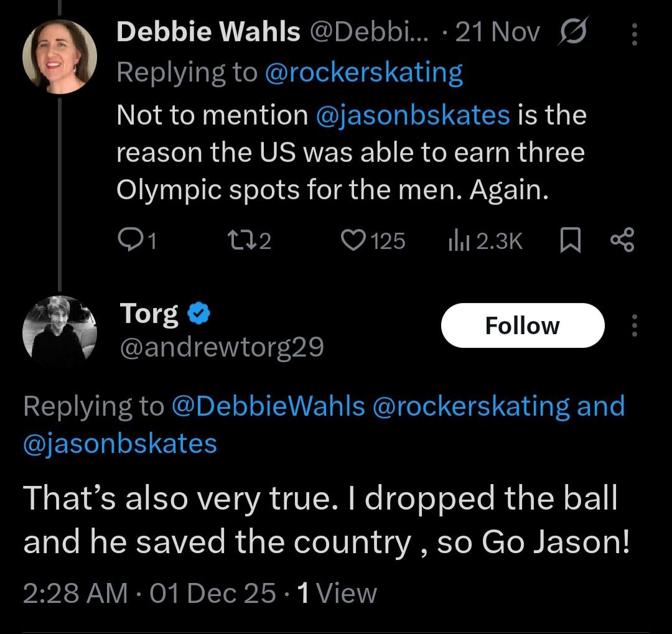The width and height of the screenshot is (672, 634).
Task: Open more options for Torg's tweet
Action: coord(634,325)
